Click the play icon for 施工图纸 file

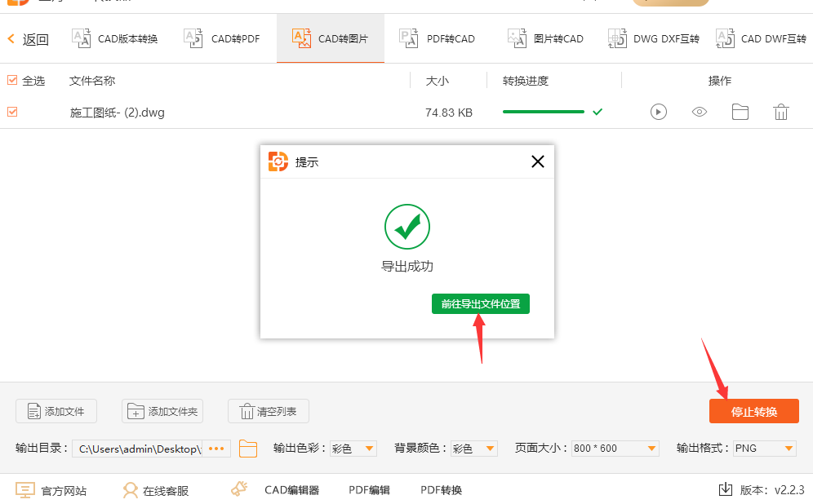[x=659, y=112]
